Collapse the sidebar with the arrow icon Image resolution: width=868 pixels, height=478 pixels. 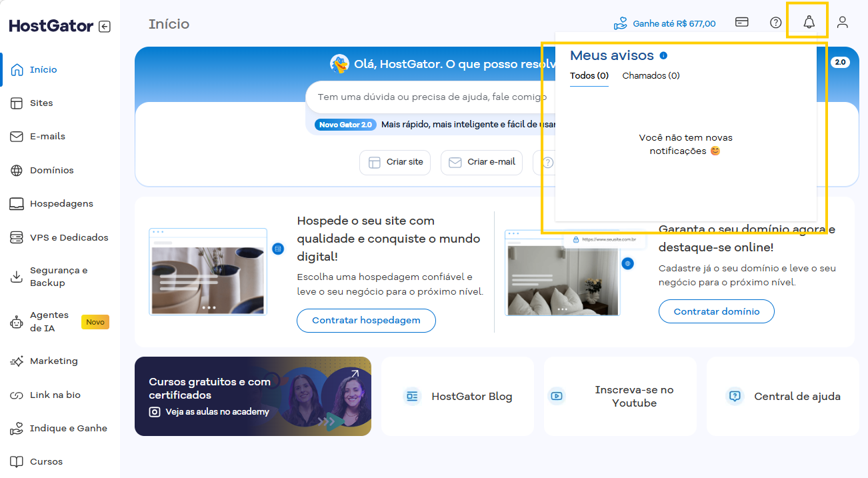tap(104, 27)
